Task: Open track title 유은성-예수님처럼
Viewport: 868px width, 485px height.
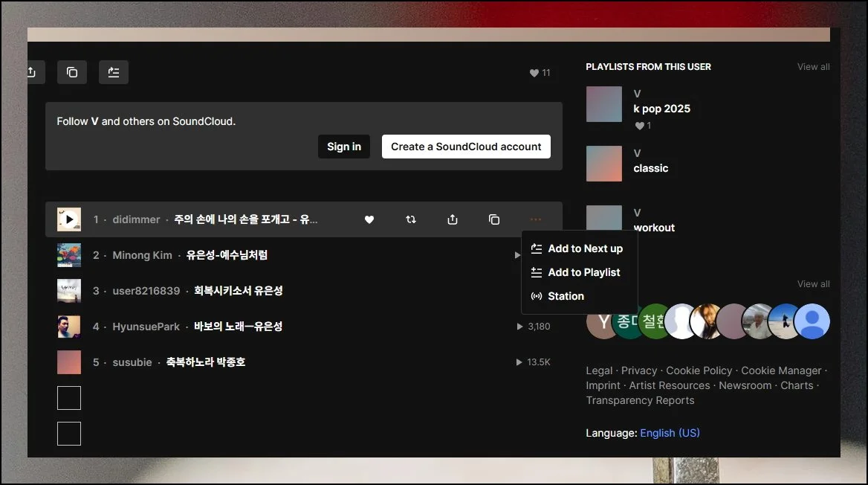Action: tap(227, 255)
